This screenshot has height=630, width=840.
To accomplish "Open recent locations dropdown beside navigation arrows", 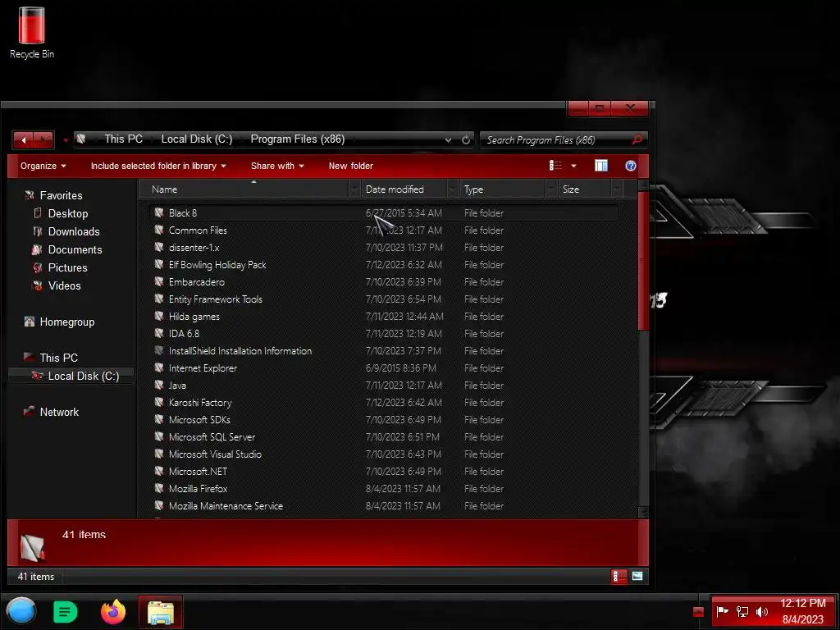I will [66, 140].
